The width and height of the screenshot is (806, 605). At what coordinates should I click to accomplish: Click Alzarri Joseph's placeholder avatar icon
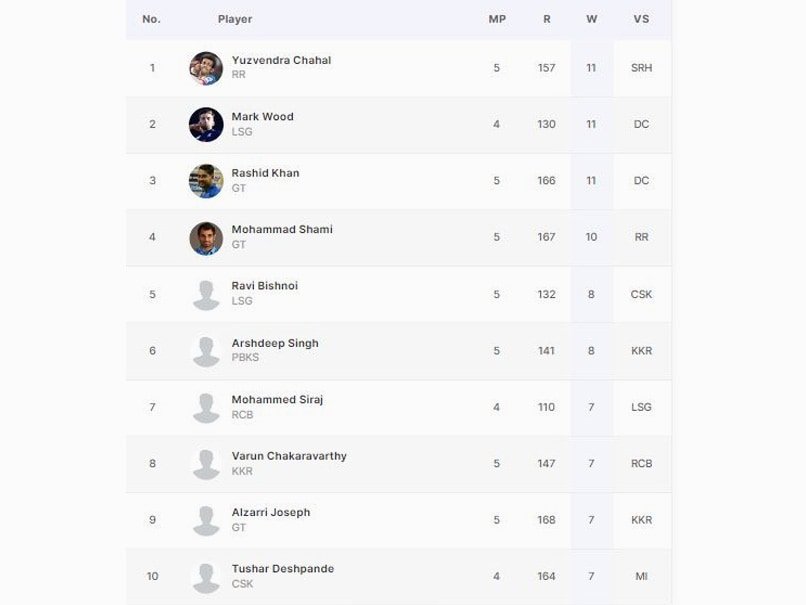206,520
